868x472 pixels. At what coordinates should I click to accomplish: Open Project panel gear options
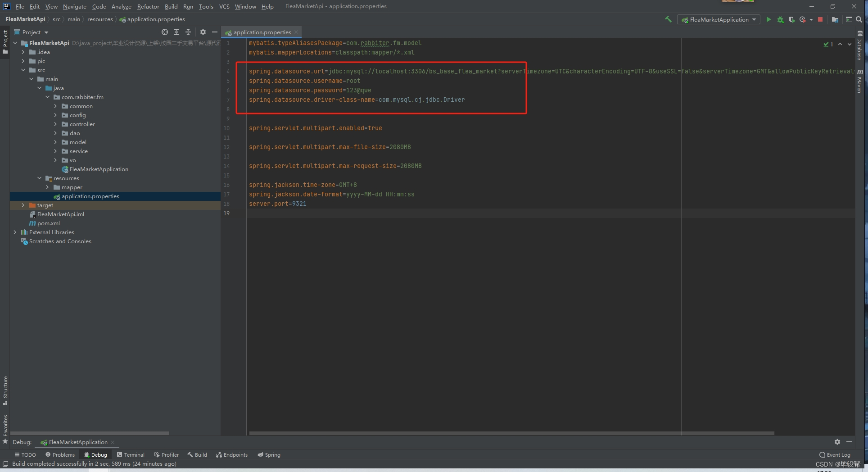point(203,32)
